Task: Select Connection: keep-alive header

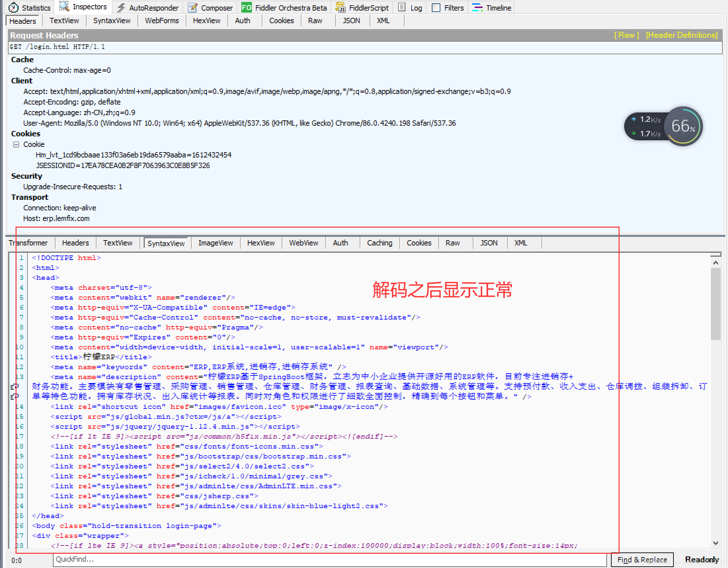Action: point(59,208)
